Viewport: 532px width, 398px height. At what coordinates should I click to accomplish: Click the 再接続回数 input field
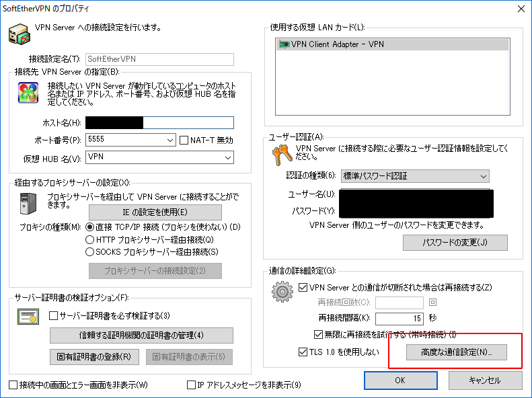pos(400,303)
